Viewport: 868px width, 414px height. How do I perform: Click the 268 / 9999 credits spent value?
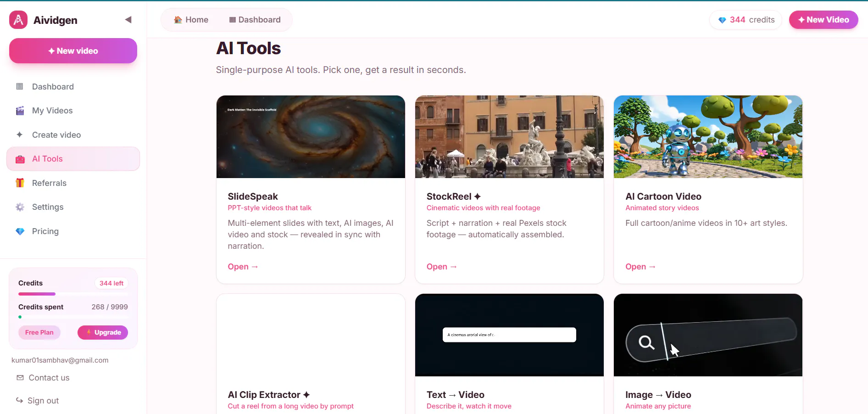(110, 307)
